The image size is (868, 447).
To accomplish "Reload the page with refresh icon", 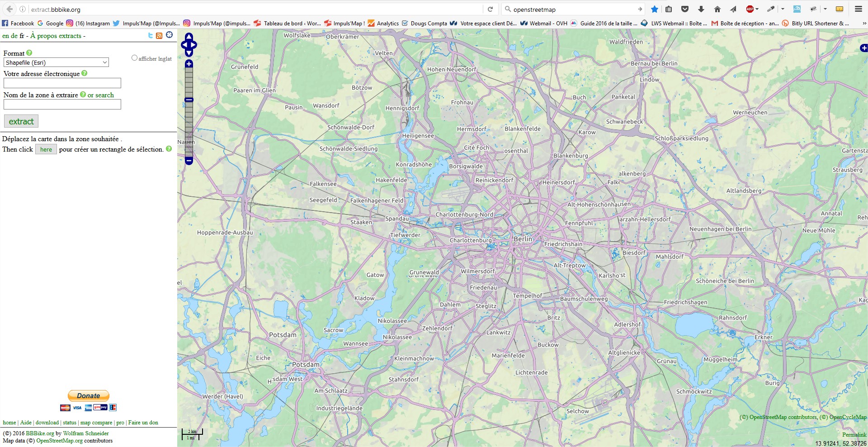I will [x=490, y=9].
